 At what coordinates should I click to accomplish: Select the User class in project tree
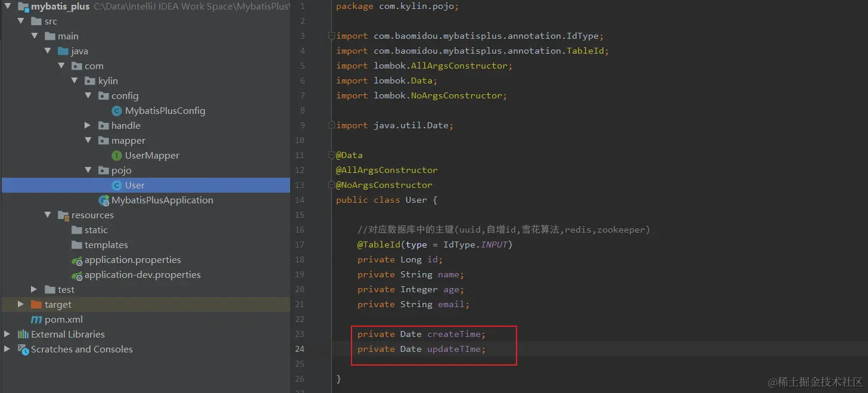coord(146,185)
